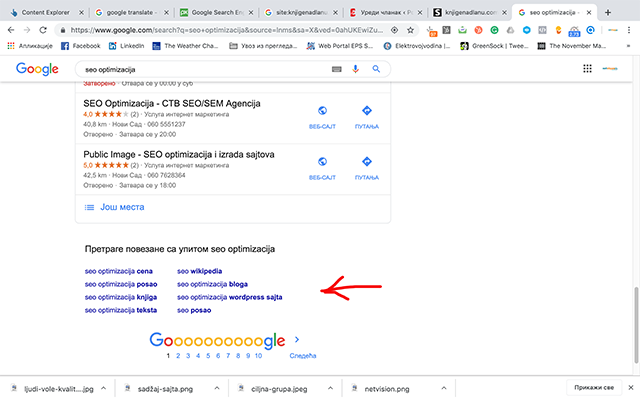Screen dimensions: 640x400
Task: Expand options for sadžaj-sajta.png download
Action: tap(214, 387)
